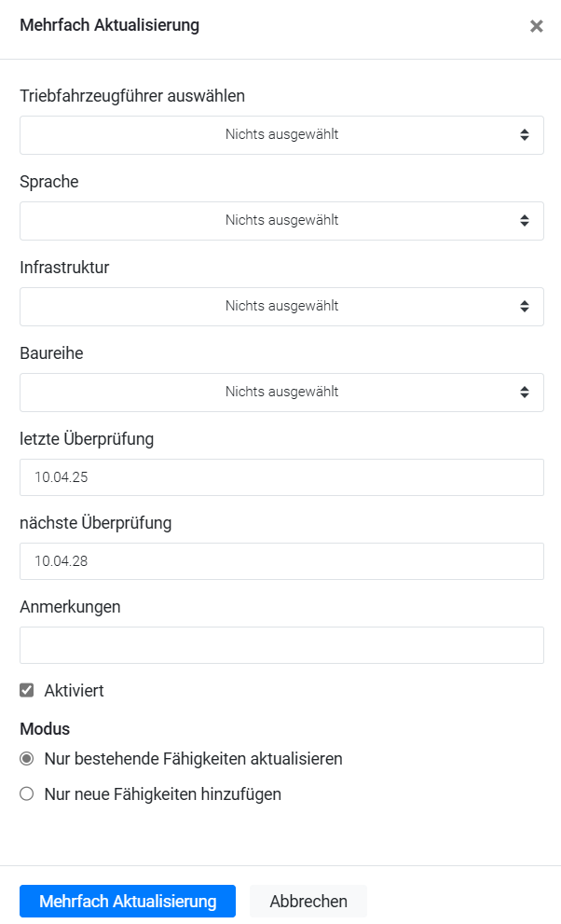The width and height of the screenshot is (561, 924).
Task: Click into the Anmerkungen text field
Action: click(280, 645)
